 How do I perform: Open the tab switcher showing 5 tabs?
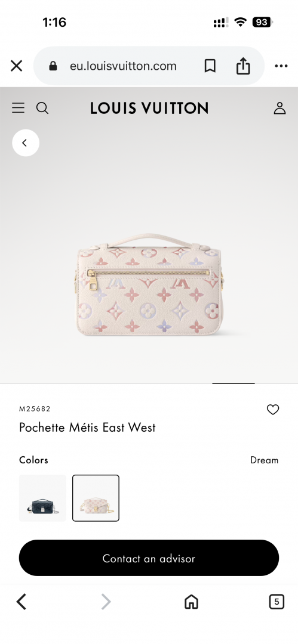coord(277,602)
